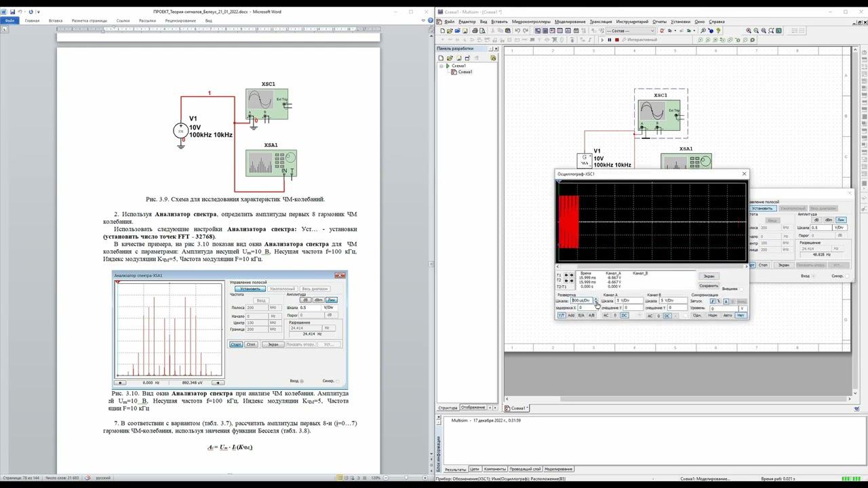Click Undo icon in Multisim toolbar
Screen dimensions: 868x488
coord(517,30)
